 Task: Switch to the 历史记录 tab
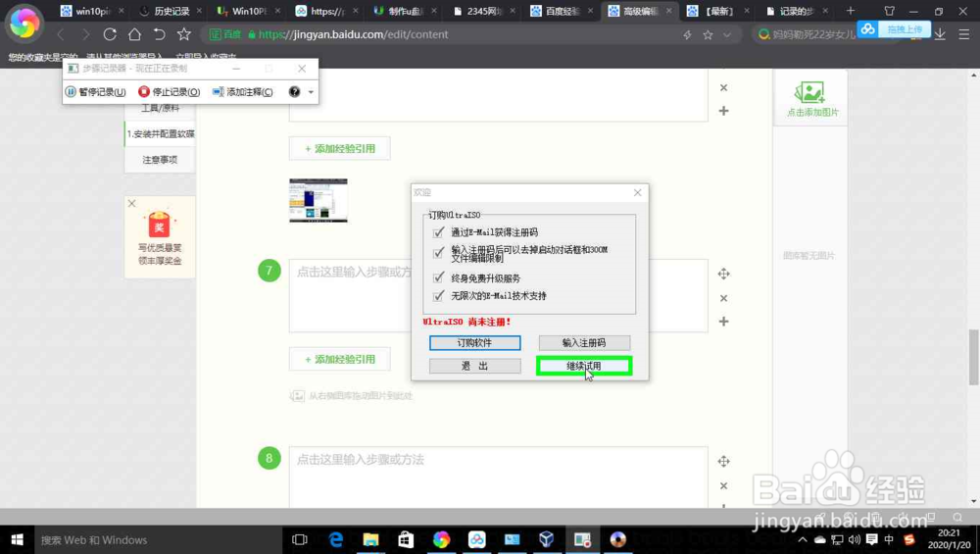tap(171, 11)
